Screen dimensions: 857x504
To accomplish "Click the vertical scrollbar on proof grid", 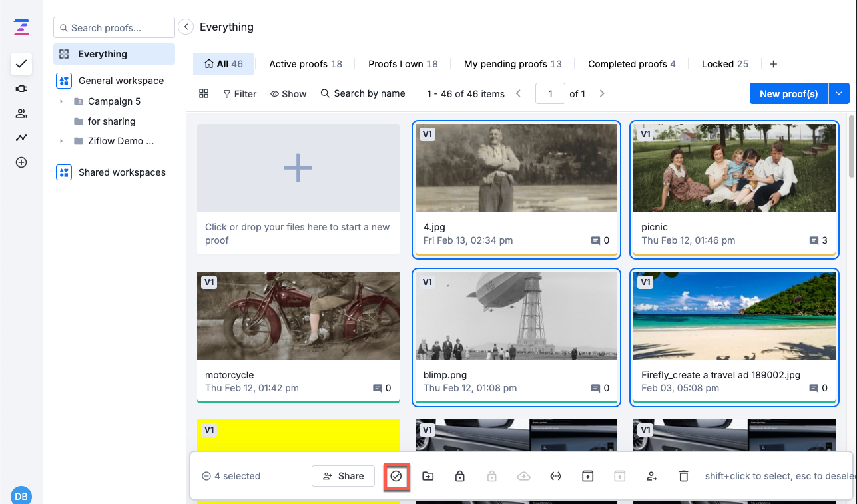I will [852, 146].
